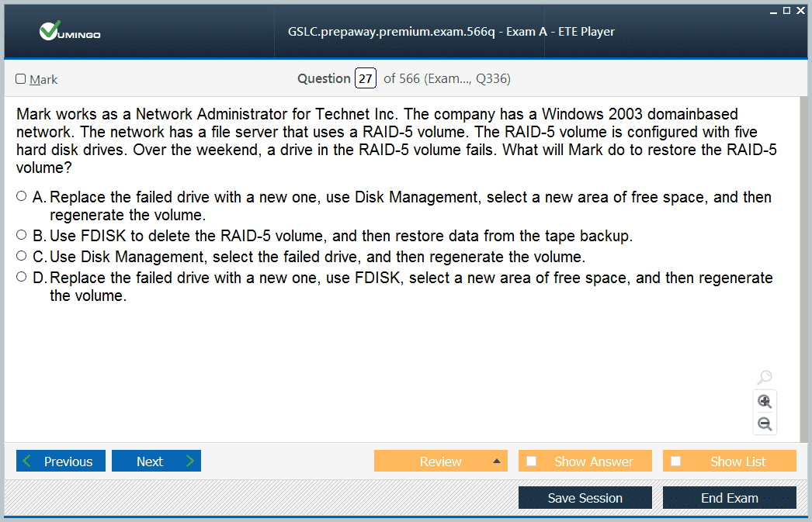Open the Review dropdown arrow
This screenshot has height=522, width=812.
[x=497, y=461]
